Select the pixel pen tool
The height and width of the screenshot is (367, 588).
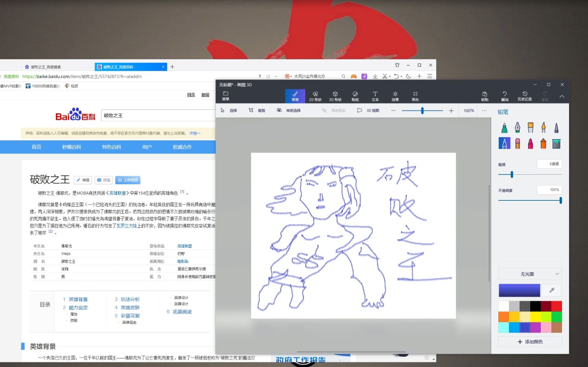(556, 127)
